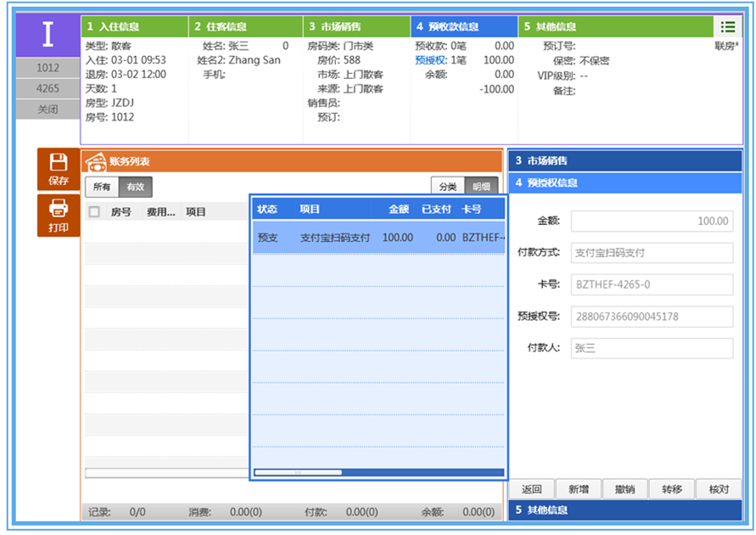Toggle the 有效 (Valid) filter
The width and height of the screenshot is (756, 535).
click(x=135, y=187)
